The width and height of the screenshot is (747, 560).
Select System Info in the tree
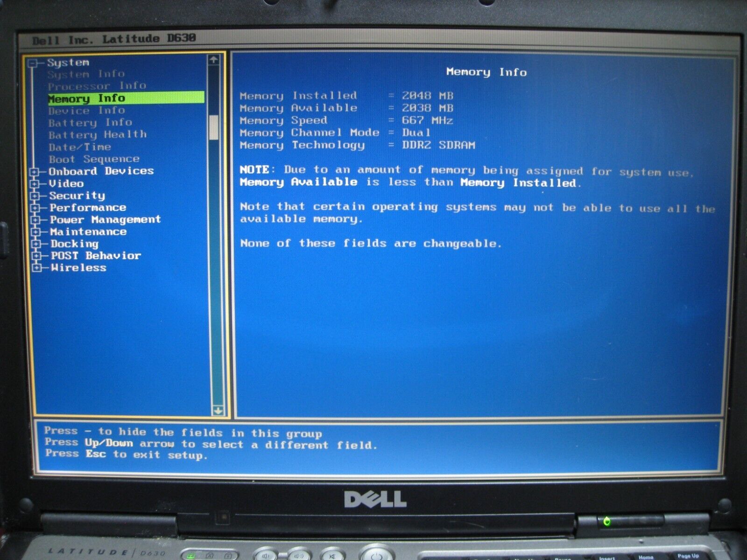(x=86, y=74)
